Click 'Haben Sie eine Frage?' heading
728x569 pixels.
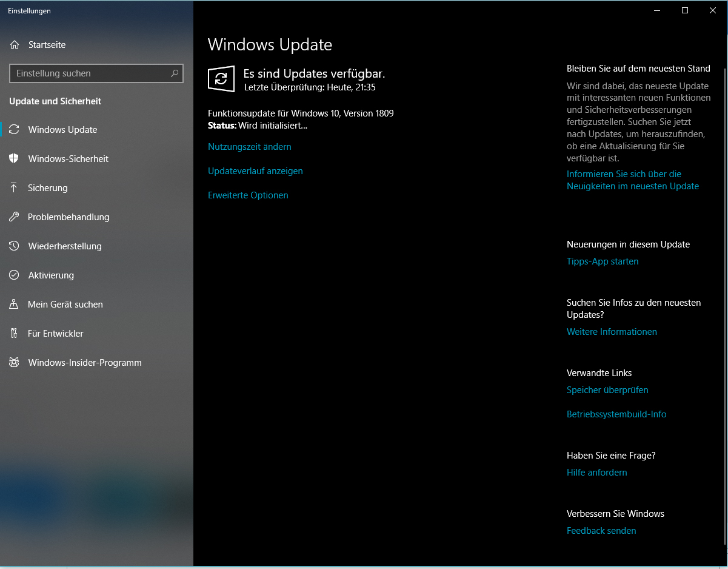click(x=611, y=456)
